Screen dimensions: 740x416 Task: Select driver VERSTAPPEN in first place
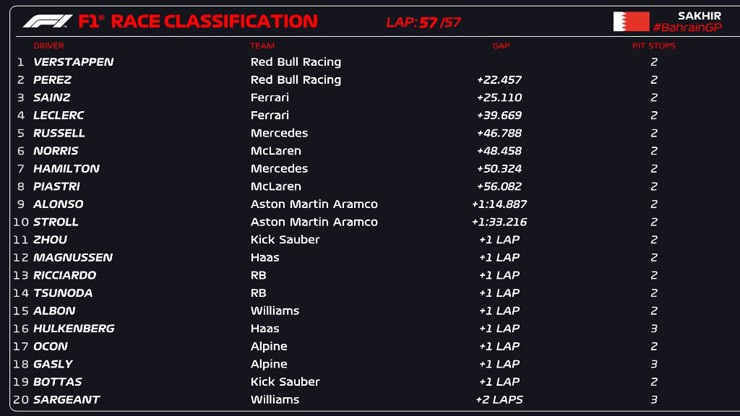[73, 62]
